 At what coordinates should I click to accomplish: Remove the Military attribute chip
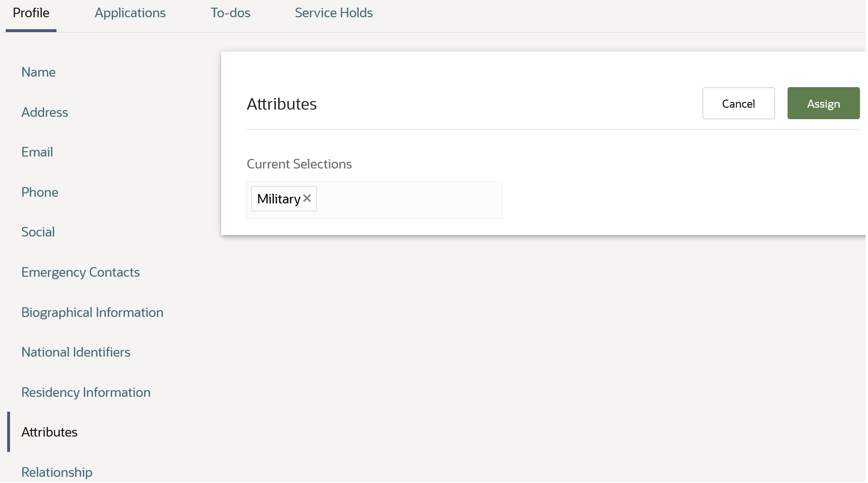point(307,198)
